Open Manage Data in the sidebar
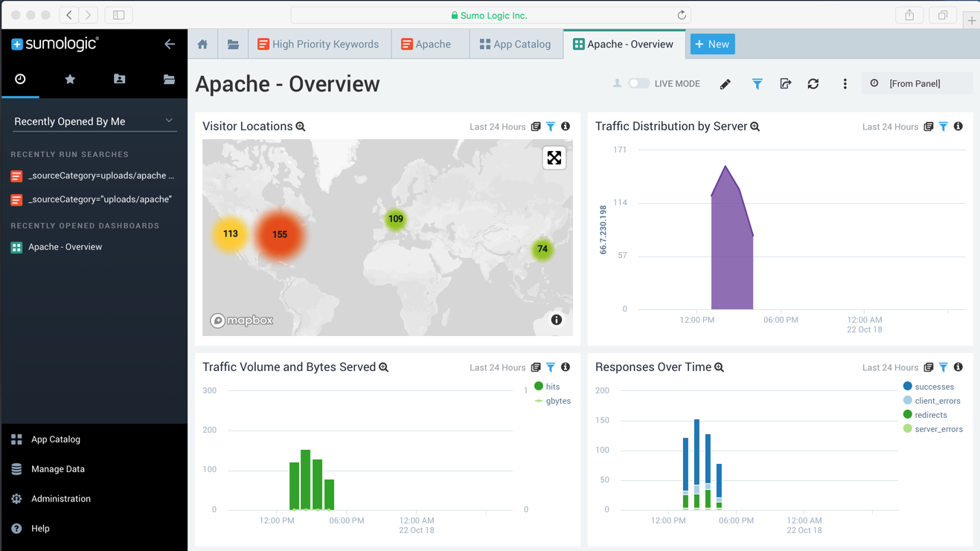 tap(58, 469)
